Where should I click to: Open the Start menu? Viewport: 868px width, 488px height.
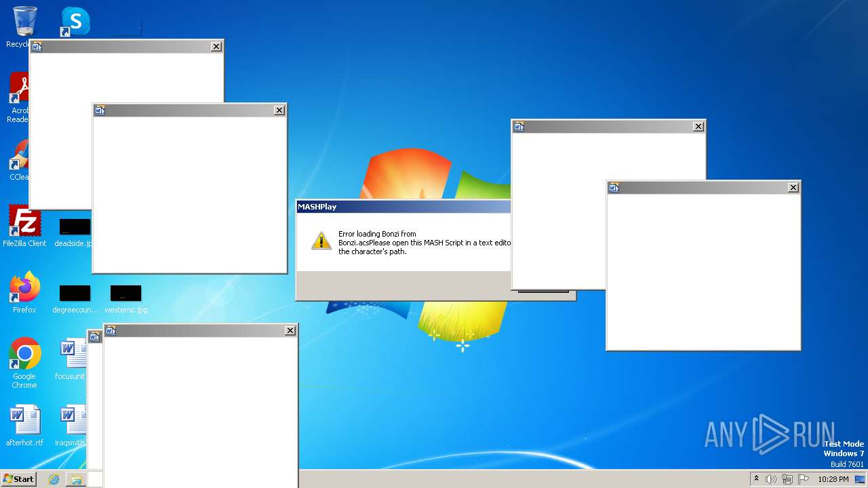point(18,479)
